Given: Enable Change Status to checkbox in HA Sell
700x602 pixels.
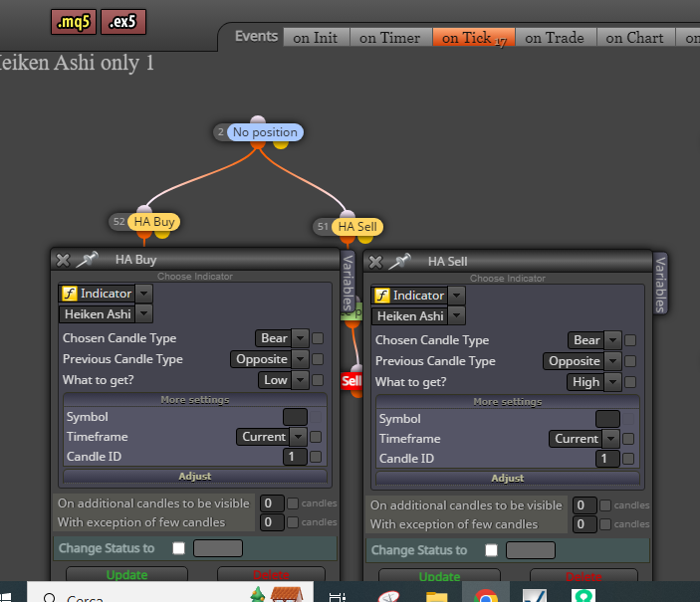Looking at the screenshot, I should (x=491, y=550).
